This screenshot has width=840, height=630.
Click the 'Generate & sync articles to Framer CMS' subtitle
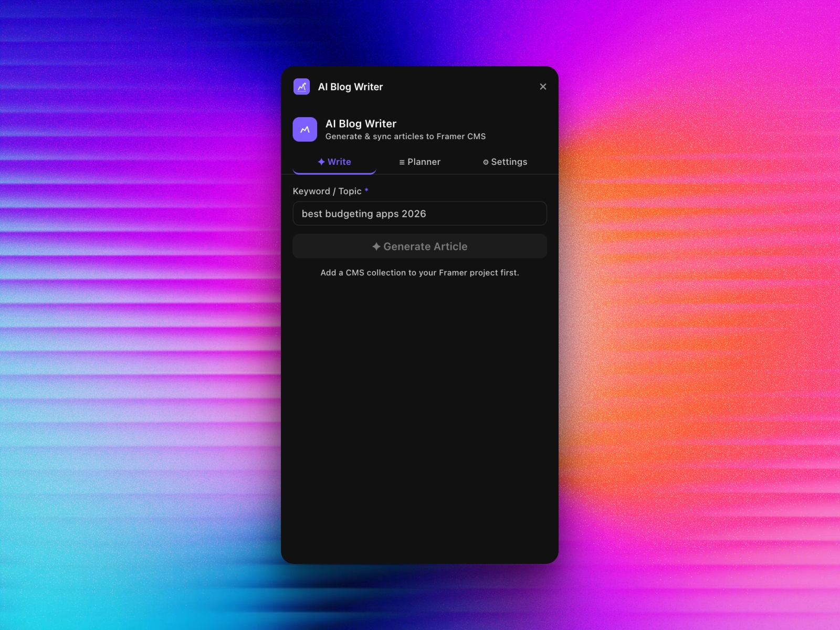[406, 136]
